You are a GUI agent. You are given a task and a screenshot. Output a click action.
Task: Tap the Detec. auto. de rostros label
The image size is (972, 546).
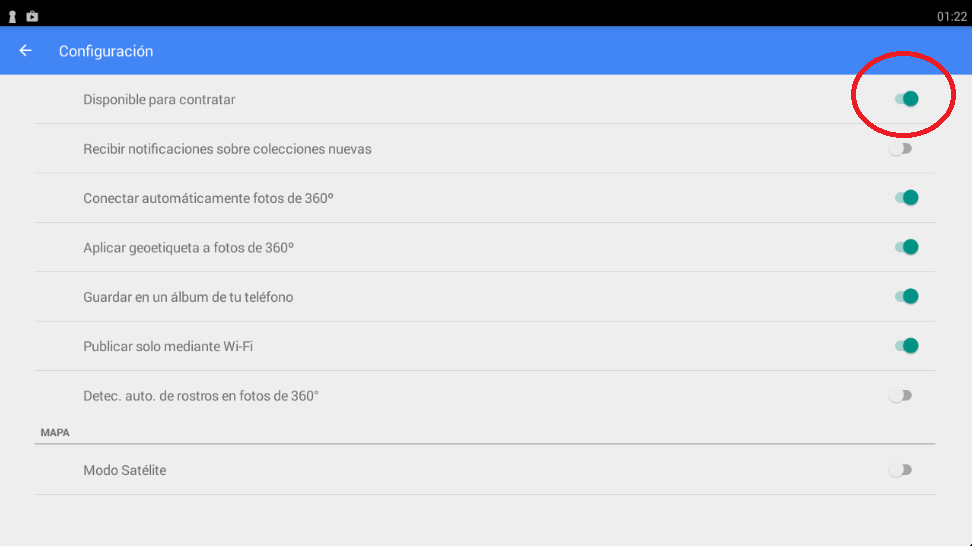coord(201,396)
